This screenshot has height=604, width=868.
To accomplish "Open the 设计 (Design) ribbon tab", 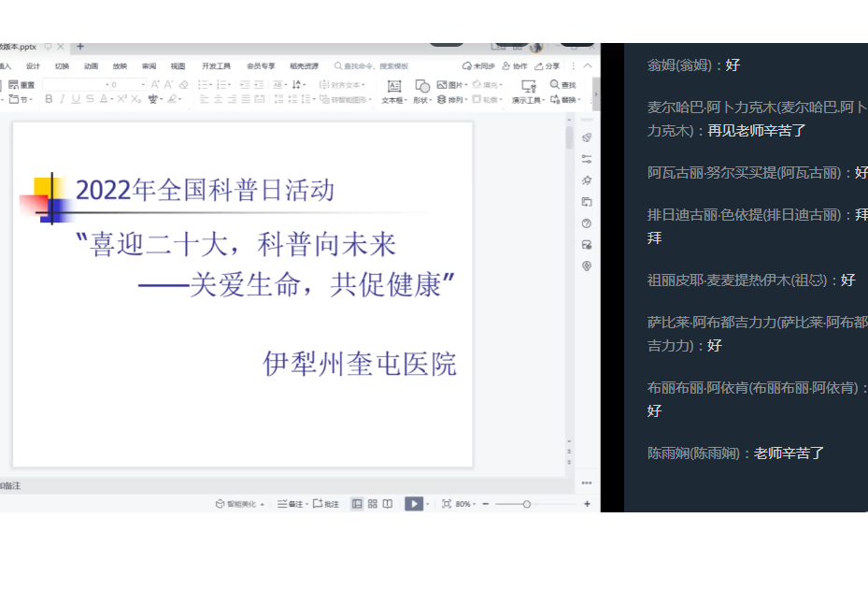I will click(x=34, y=66).
